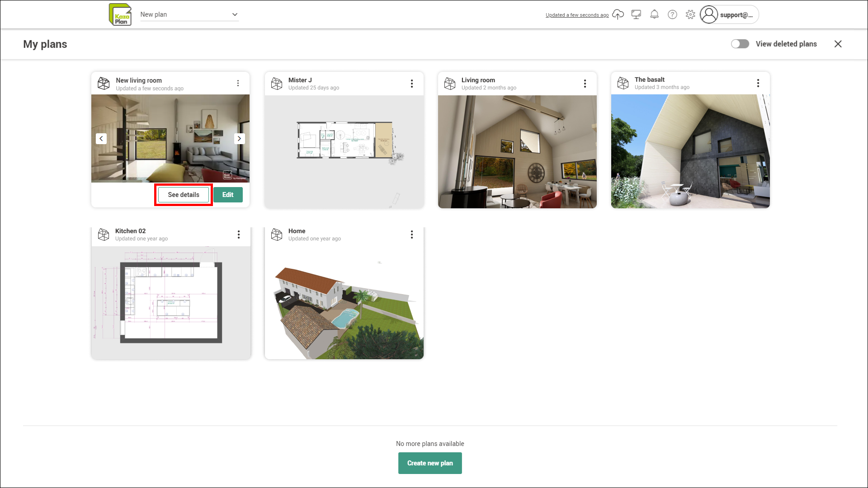Click the Updated a few seconds ago link
The width and height of the screenshot is (868, 488).
pos(577,15)
